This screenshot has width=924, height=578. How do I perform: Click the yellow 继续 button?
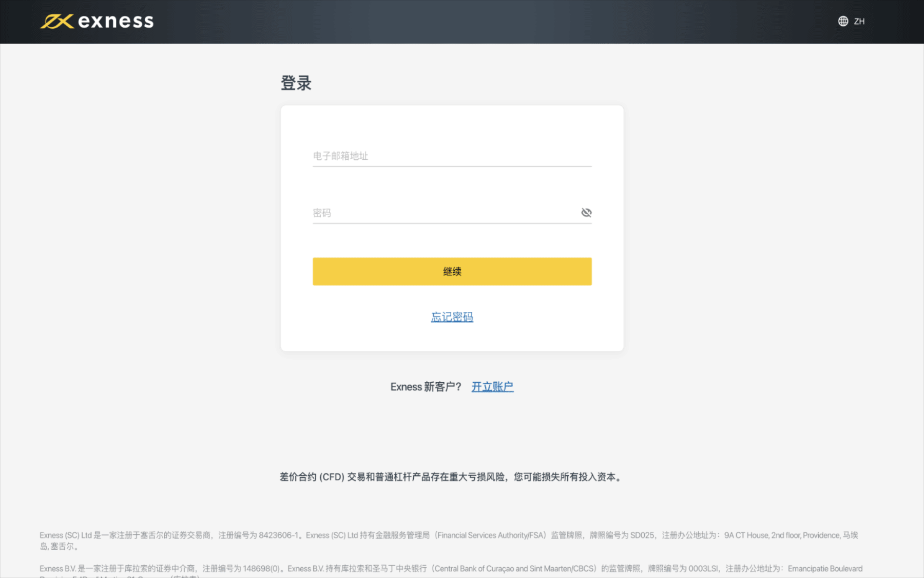coord(452,271)
